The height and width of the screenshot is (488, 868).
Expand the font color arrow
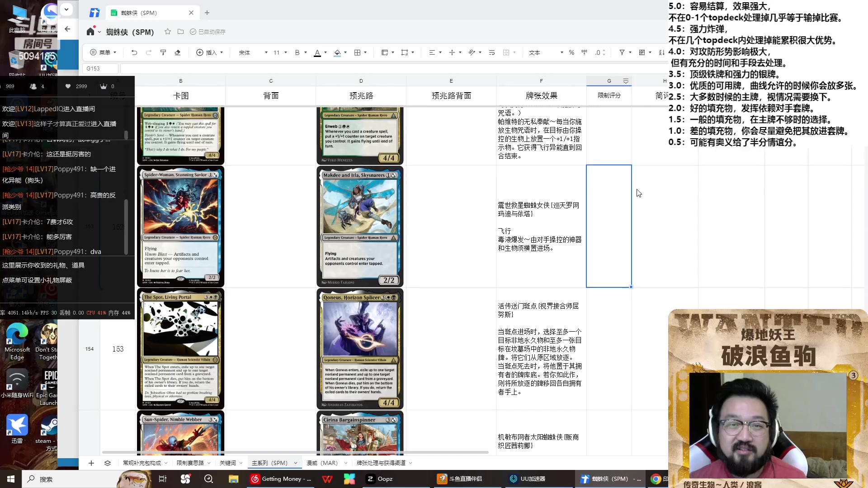[x=325, y=53]
